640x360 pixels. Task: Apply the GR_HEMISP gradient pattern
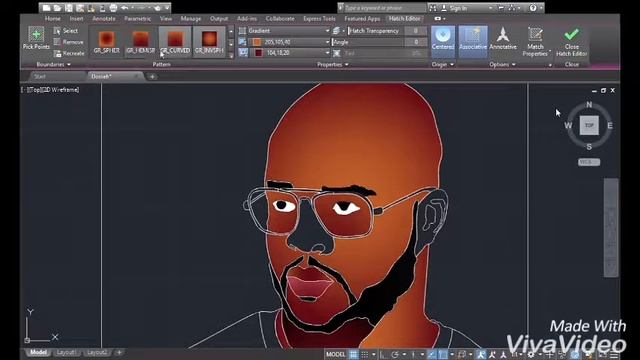pyautogui.click(x=140, y=42)
